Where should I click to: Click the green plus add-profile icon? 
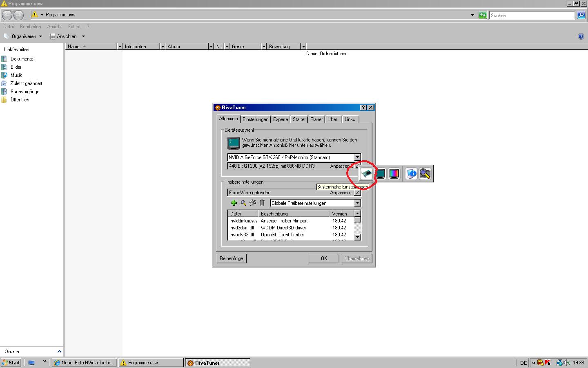click(234, 203)
